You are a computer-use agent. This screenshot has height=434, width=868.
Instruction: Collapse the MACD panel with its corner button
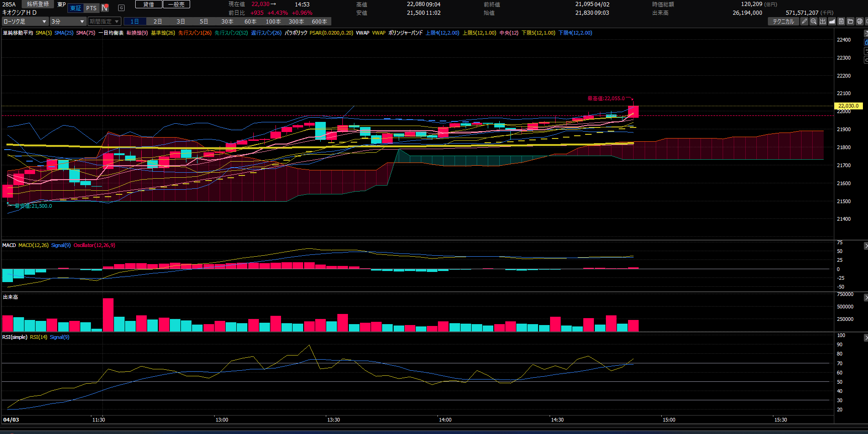point(865,246)
